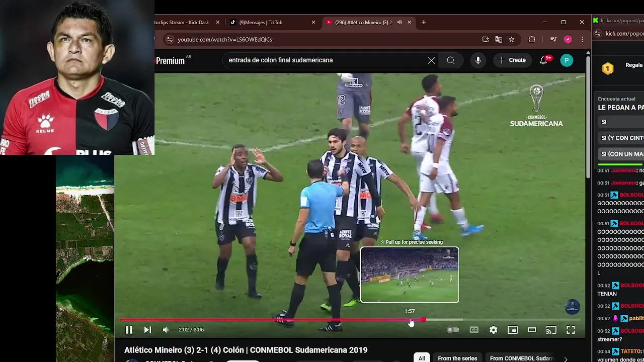Bookmark this tab with the star
Viewport: 644px width, 362px height.
point(512,39)
